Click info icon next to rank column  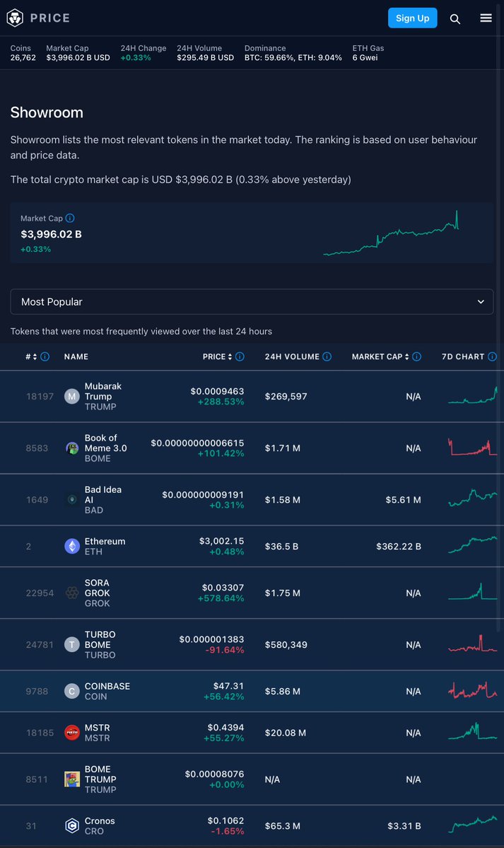pyautogui.click(x=45, y=356)
